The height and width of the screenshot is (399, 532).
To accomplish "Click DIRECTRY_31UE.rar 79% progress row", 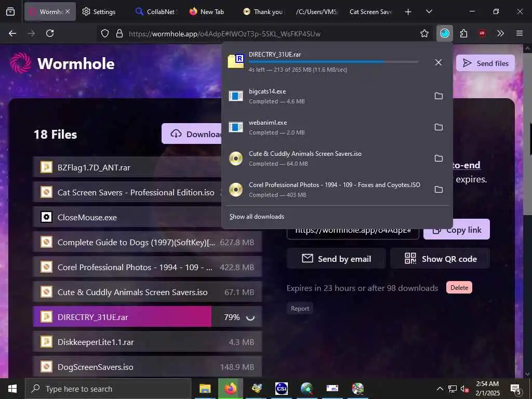I will point(148,316).
